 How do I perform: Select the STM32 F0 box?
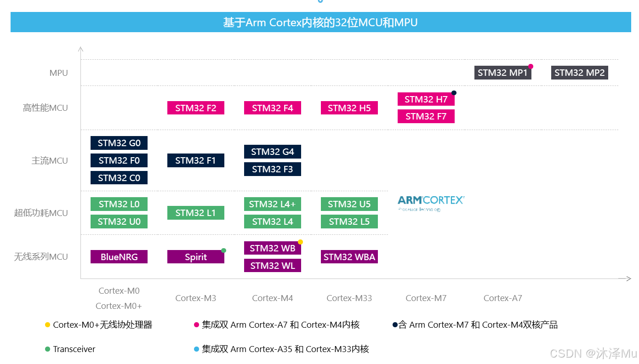coord(119,160)
